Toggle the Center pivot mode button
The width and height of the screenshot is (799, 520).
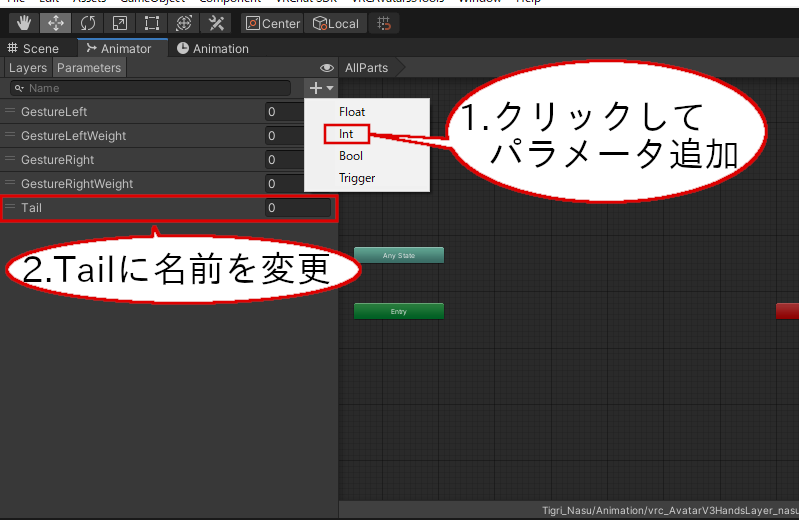(x=273, y=23)
